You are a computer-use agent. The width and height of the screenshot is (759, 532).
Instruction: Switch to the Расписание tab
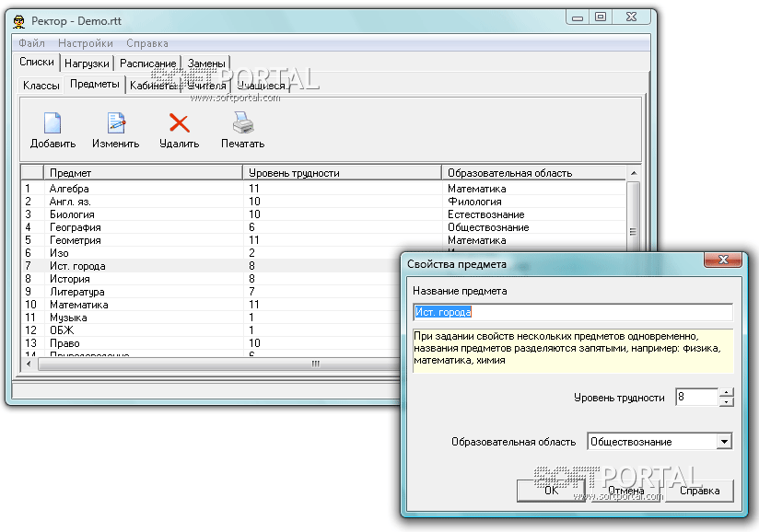tap(147, 64)
